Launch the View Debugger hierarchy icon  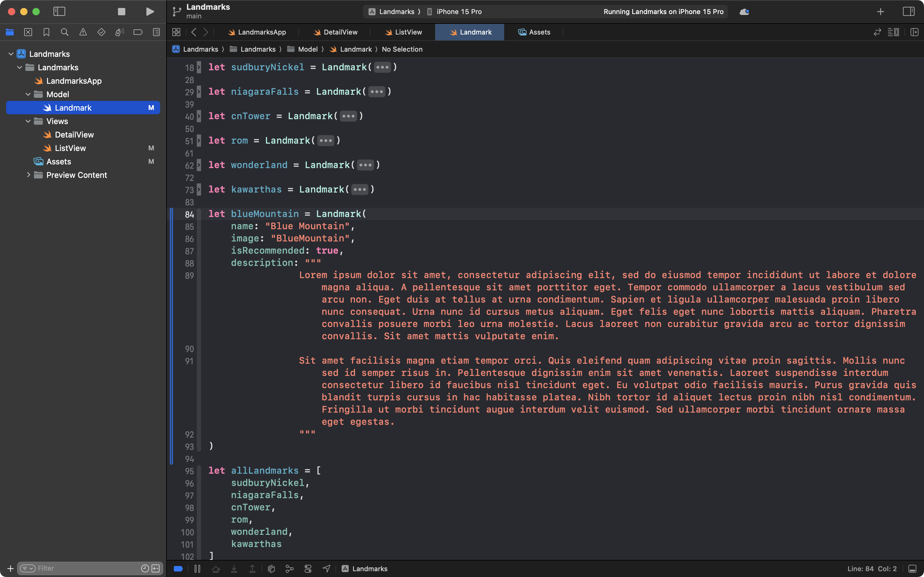pyautogui.click(x=271, y=568)
